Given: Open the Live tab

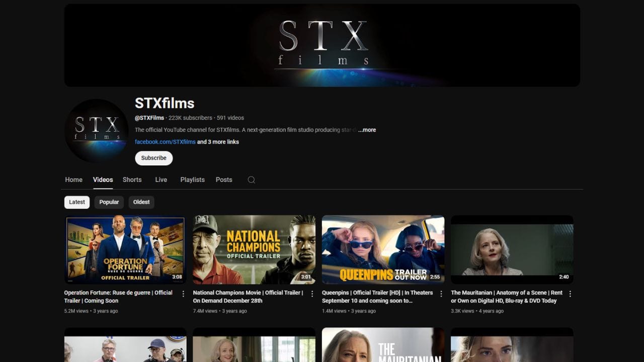Looking at the screenshot, I should coord(161,179).
